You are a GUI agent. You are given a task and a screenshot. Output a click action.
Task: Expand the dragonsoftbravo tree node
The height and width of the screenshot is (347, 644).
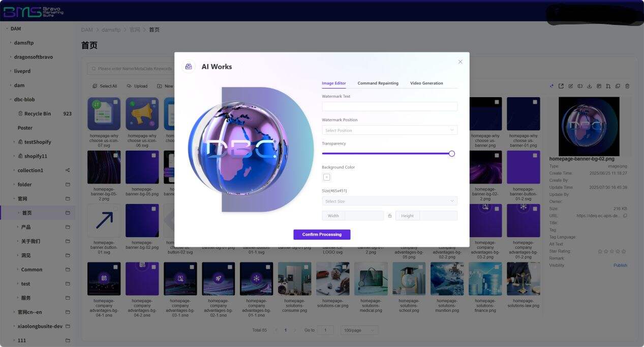[x=11, y=57]
